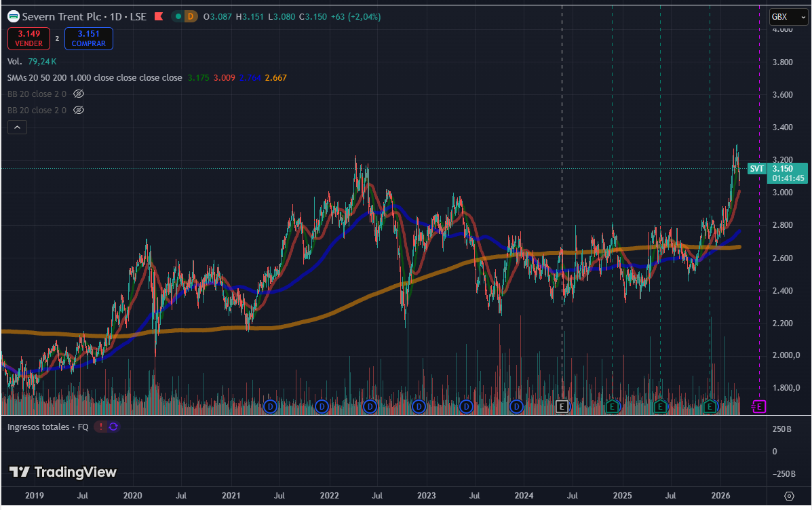
Task: Show the first hidden BB 20 close indicator
Action: tap(79, 94)
